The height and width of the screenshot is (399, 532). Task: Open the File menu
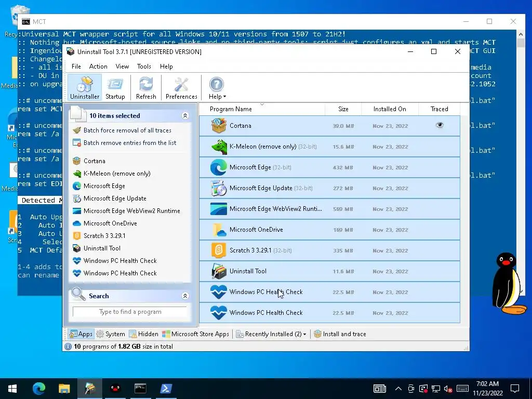point(76,66)
